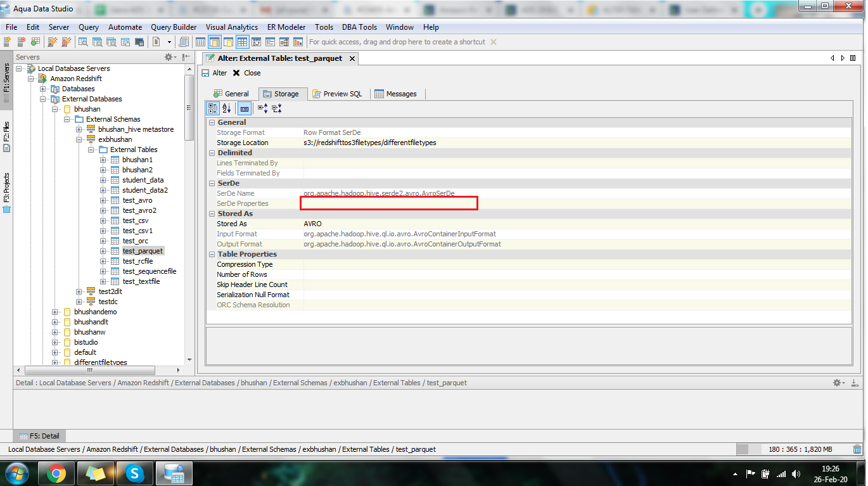The width and height of the screenshot is (868, 486).
Task: Click the scripts stack toolbar icon
Action: 184,42
